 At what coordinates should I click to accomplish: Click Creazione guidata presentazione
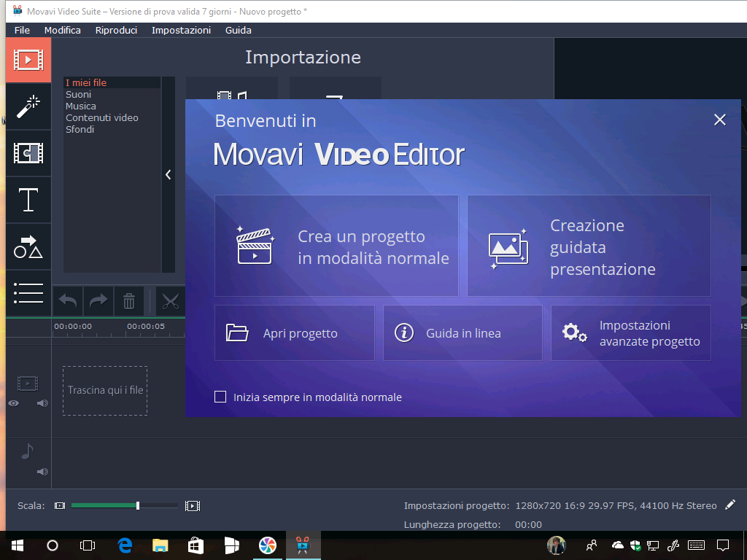[x=589, y=246]
